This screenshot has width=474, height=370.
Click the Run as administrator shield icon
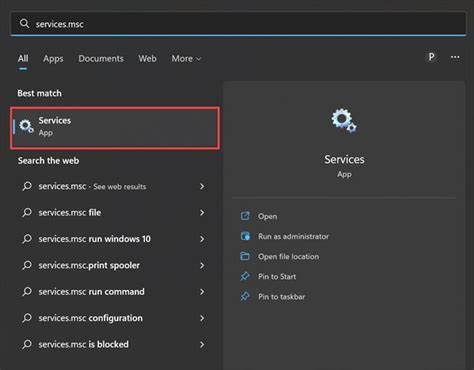(245, 236)
